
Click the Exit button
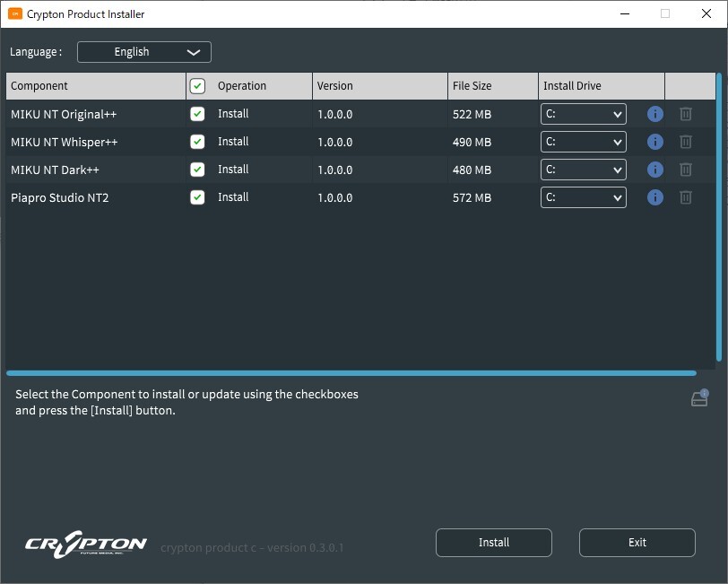(637, 542)
